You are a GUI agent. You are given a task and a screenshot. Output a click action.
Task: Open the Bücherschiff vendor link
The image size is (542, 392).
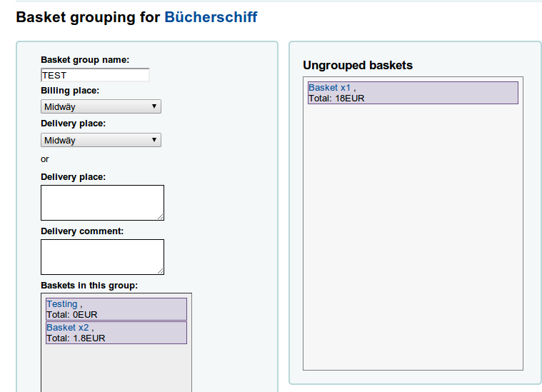point(211,17)
